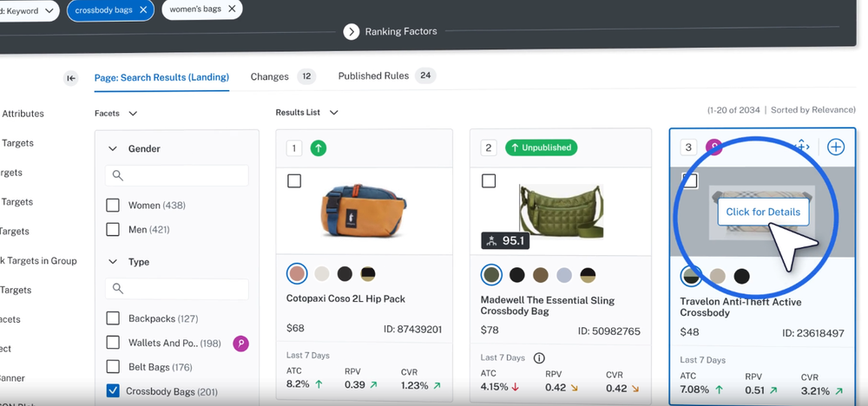This screenshot has width=868, height=406.
Task: Click the rank number 2 box
Action: pyautogui.click(x=488, y=147)
